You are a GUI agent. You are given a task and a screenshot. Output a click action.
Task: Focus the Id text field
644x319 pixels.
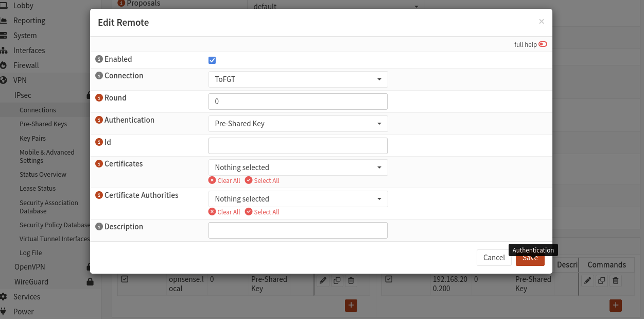pos(298,146)
